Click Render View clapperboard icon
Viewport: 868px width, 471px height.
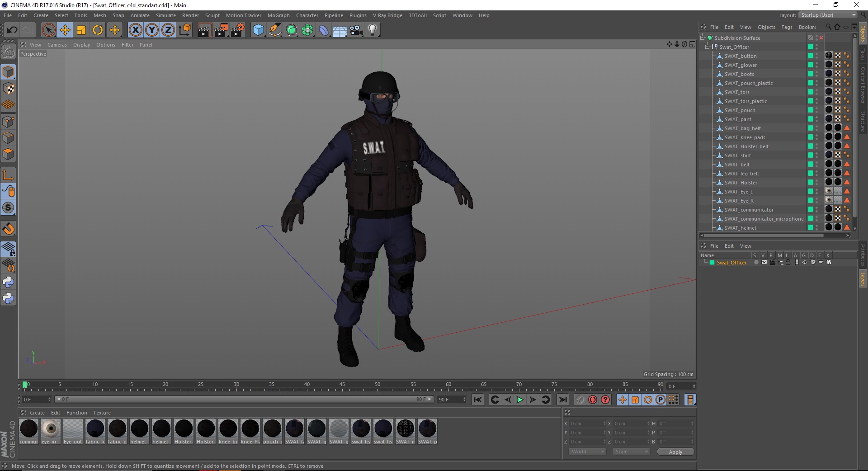tap(204, 30)
